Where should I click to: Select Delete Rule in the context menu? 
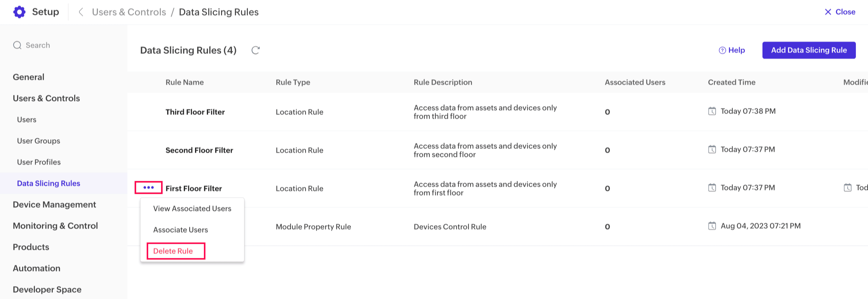[173, 251]
